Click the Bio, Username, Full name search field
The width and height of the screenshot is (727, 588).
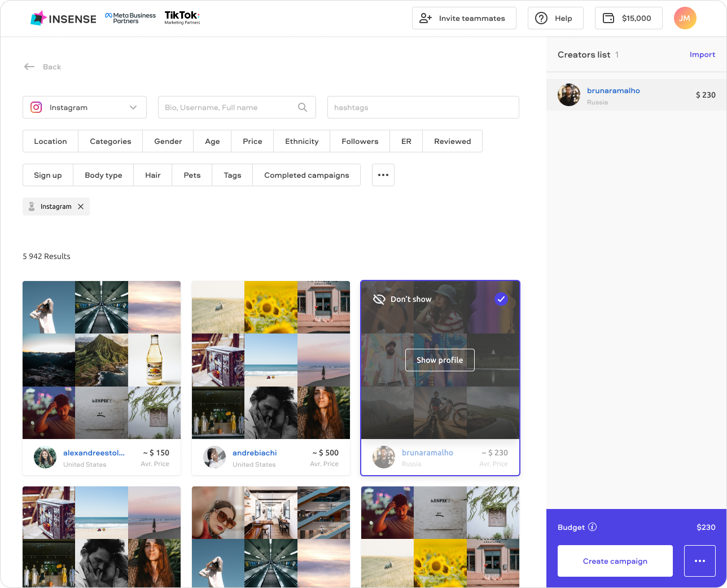pos(237,107)
